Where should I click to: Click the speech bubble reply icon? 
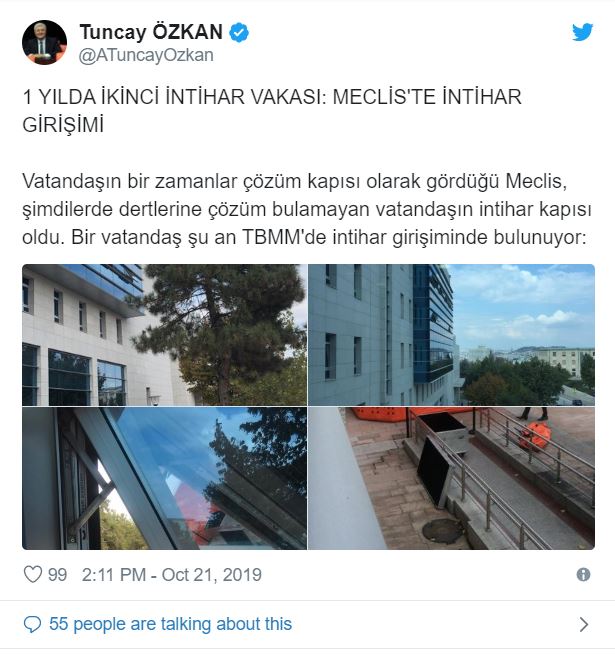[x=32, y=624]
